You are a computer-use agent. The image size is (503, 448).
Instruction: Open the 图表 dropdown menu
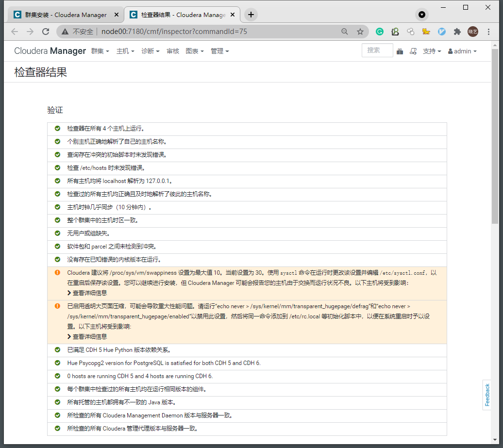click(x=194, y=51)
